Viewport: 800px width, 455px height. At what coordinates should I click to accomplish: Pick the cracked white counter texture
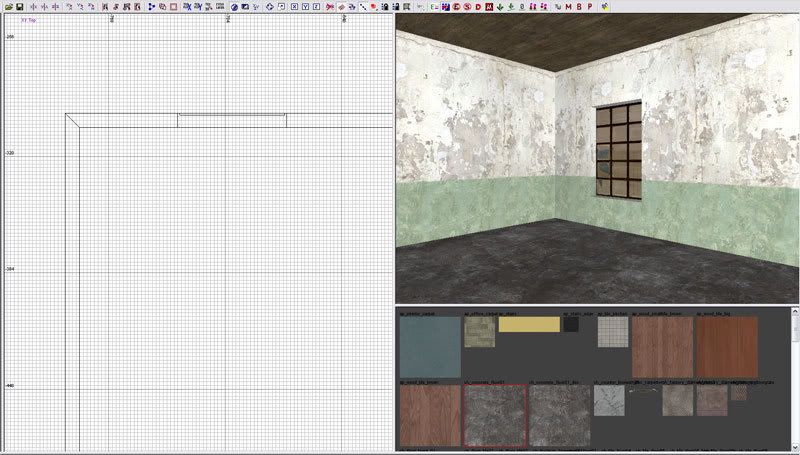coord(608,400)
